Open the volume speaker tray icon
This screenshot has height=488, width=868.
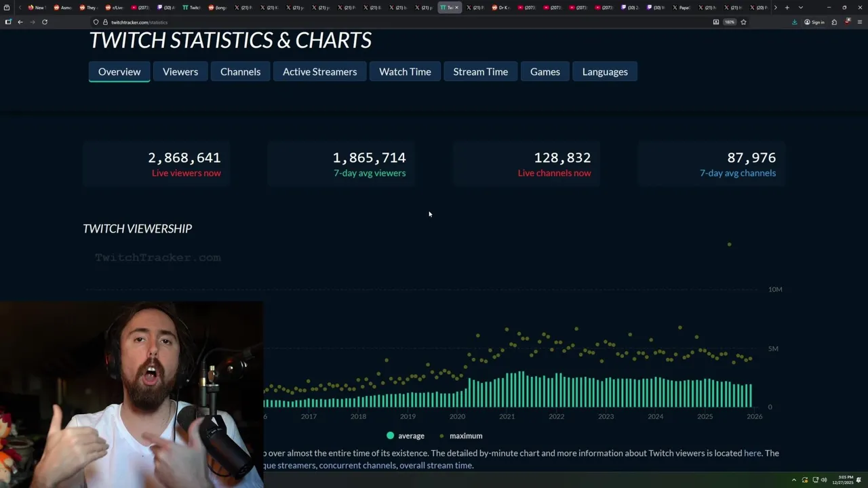[824, 480]
